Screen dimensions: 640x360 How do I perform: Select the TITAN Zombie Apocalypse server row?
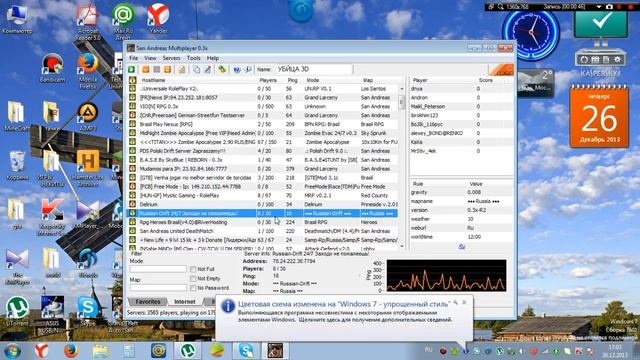point(263,142)
